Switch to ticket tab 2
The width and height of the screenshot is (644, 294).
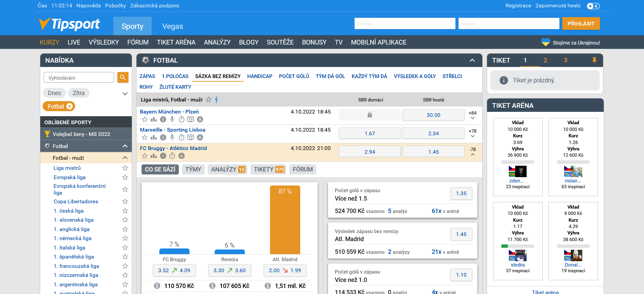[x=545, y=60]
